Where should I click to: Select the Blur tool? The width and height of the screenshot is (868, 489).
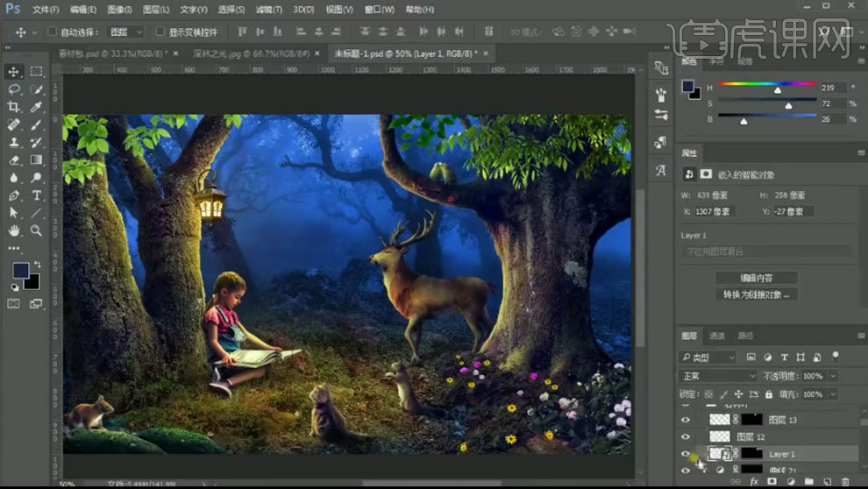[x=13, y=178]
